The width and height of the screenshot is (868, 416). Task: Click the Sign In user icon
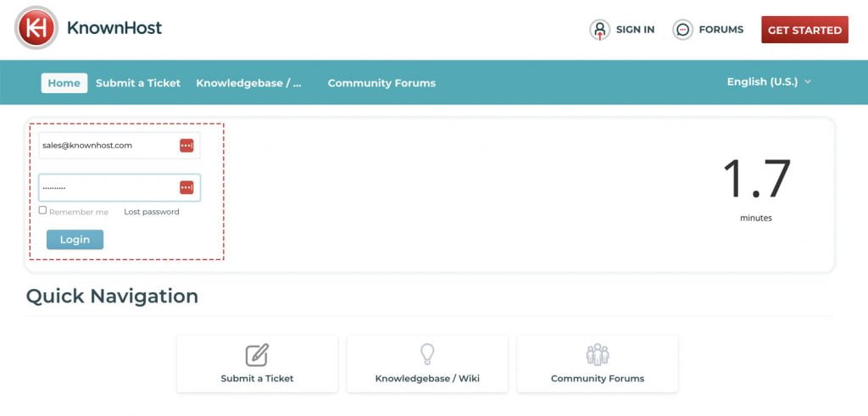599,30
